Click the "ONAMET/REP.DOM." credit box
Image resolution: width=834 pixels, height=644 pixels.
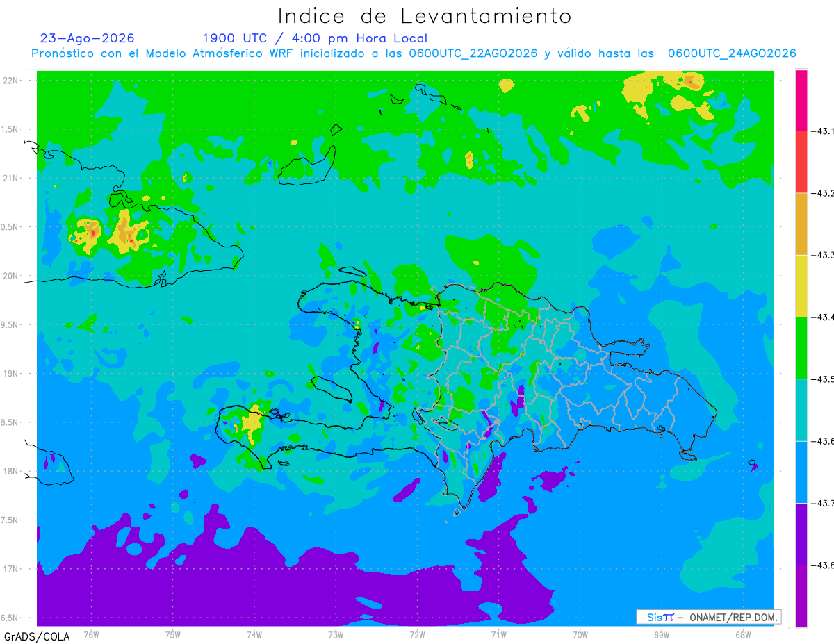pos(708,617)
